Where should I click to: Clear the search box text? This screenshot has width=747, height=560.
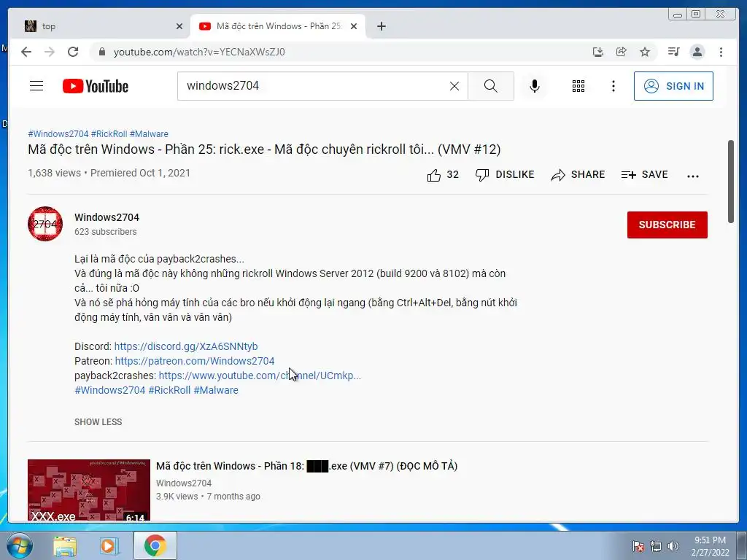pos(454,86)
